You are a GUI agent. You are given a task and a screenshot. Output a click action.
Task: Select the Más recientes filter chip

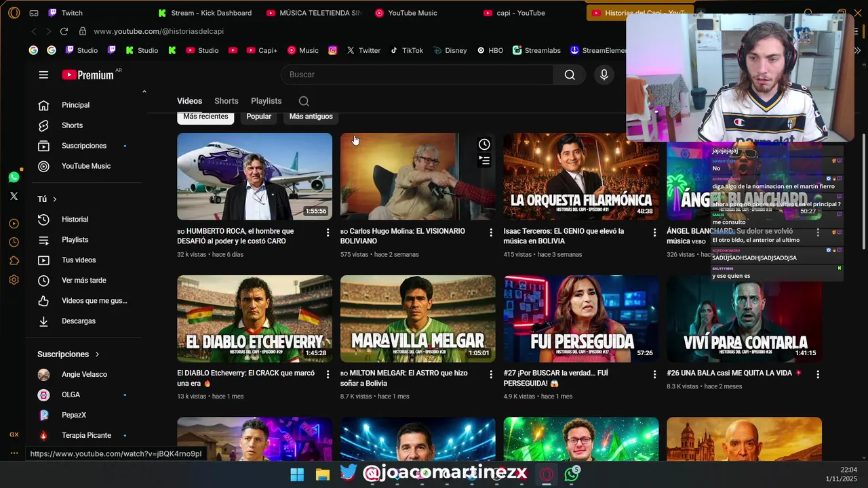[x=205, y=117]
